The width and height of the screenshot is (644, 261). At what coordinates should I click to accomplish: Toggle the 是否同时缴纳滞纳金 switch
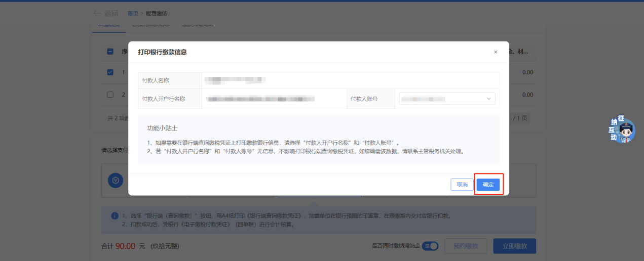(430, 246)
